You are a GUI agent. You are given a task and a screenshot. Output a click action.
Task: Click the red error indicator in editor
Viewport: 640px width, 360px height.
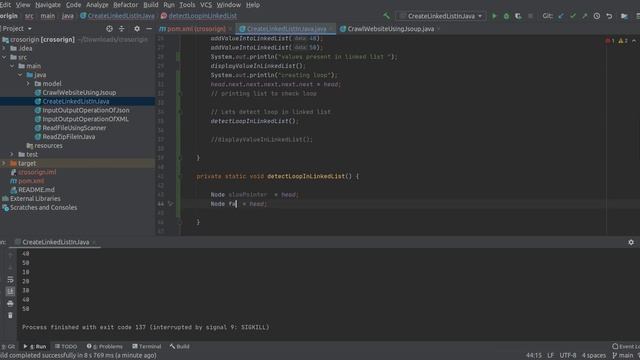(610, 41)
